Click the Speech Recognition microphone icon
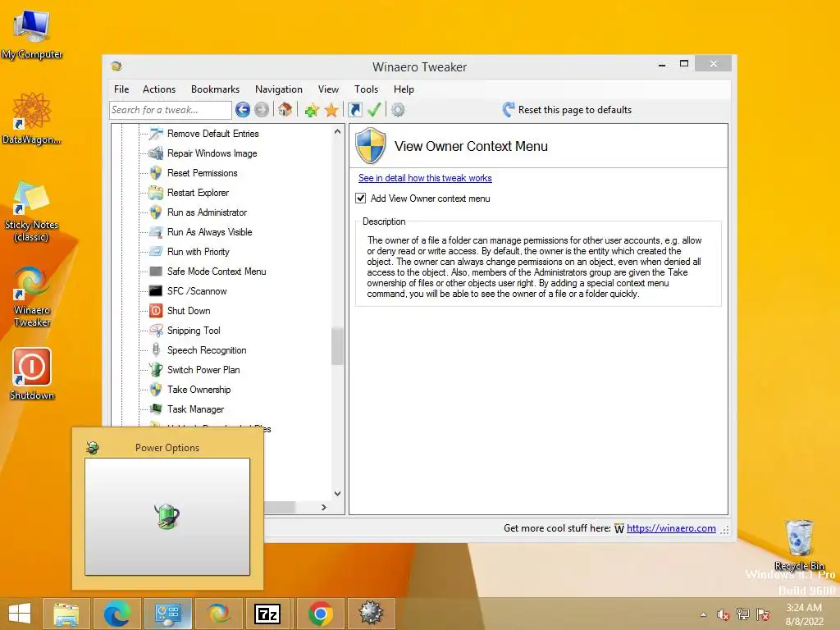The image size is (840, 630). (156, 349)
